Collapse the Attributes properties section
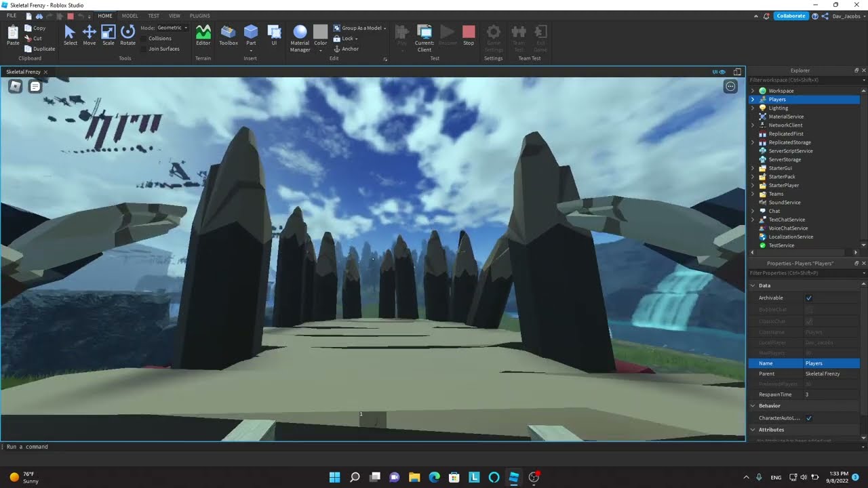The image size is (868, 488). pyautogui.click(x=753, y=430)
